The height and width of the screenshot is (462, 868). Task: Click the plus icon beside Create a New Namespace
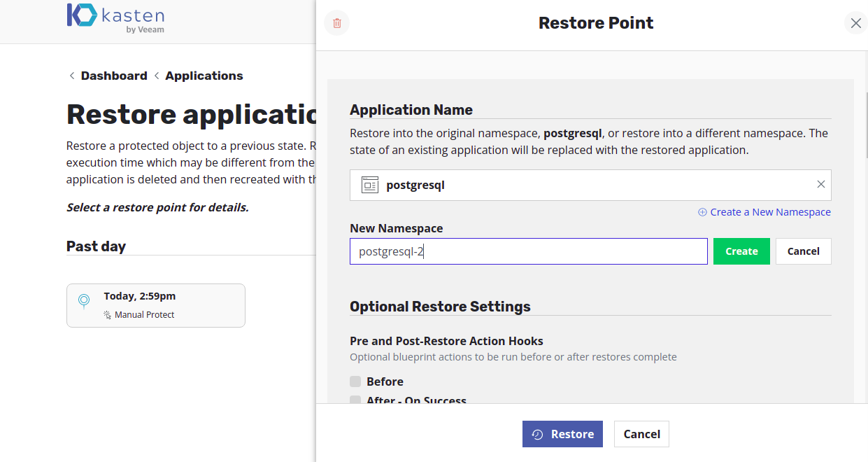point(702,211)
